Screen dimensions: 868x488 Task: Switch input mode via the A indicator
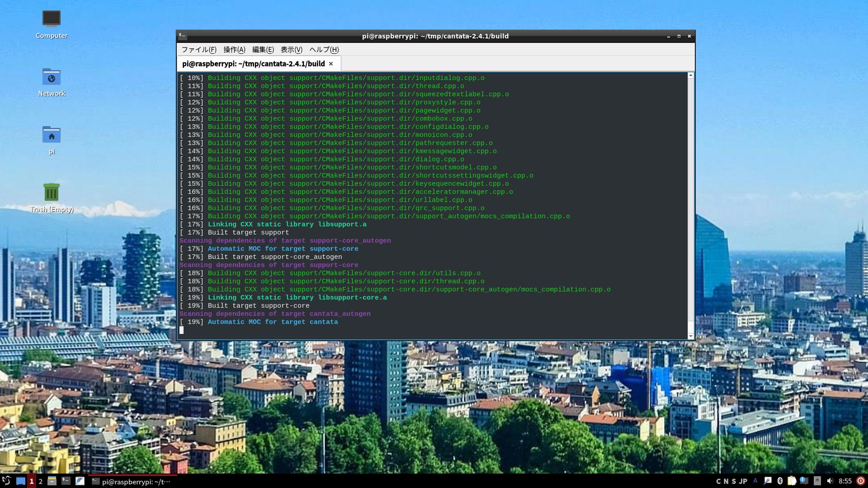755,480
